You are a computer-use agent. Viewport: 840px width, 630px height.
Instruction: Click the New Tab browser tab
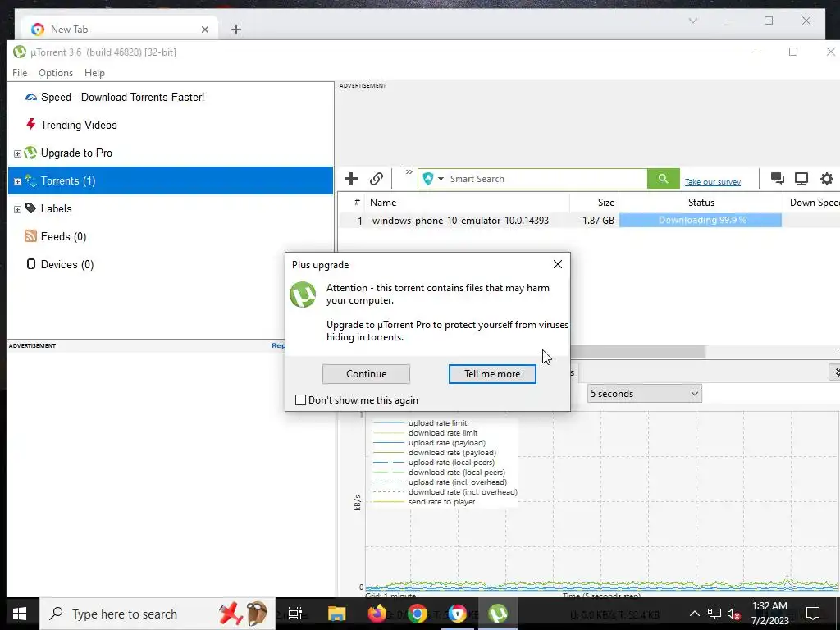120,29
